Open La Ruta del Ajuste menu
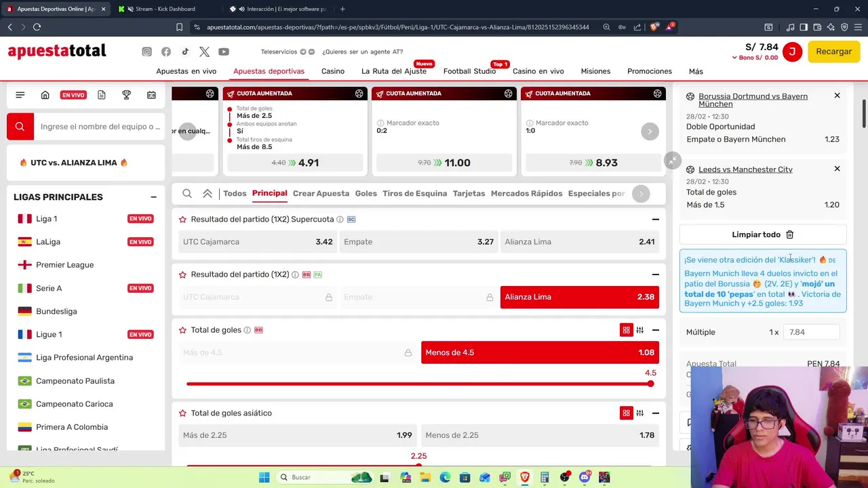This screenshot has width=868, height=488. pos(394,71)
